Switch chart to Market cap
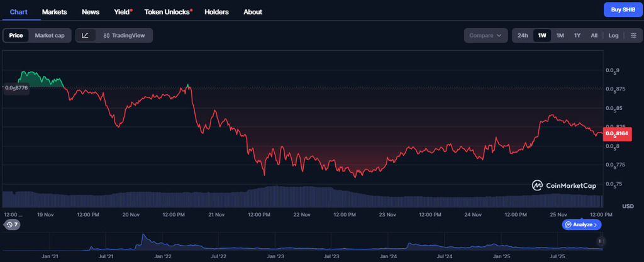Image resolution: width=644 pixels, height=262 pixels. tap(50, 35)
